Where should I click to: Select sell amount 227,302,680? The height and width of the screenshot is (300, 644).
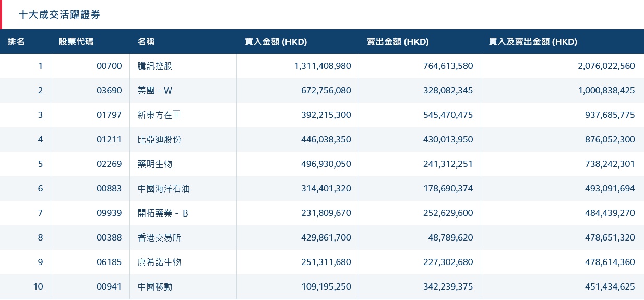click(448, 262)
